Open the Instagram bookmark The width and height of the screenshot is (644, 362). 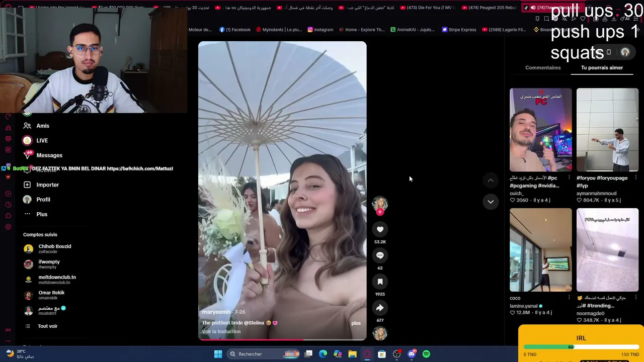[x=320, y=30]
